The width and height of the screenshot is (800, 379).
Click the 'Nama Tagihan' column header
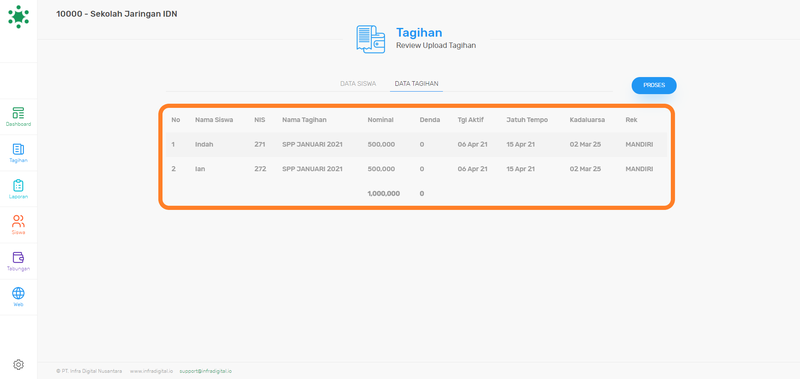[x=304, y=120]
